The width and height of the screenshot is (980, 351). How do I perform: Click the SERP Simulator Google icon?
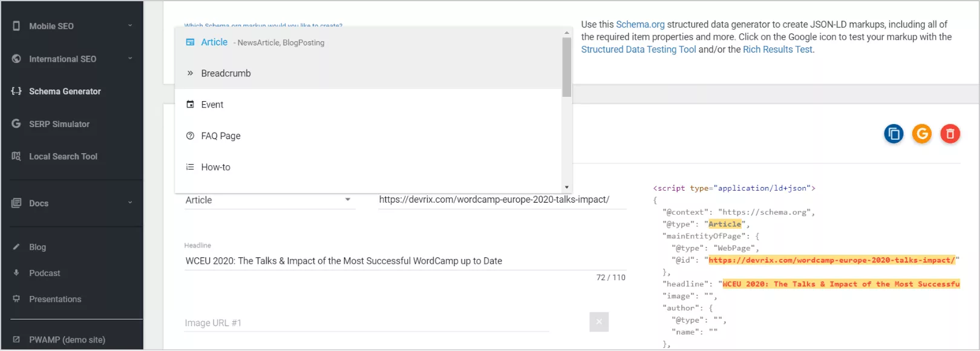tap(16, 123)
